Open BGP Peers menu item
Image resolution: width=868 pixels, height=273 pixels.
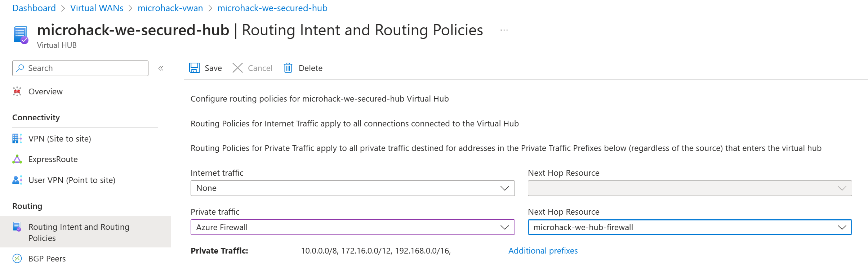(47, 259)
